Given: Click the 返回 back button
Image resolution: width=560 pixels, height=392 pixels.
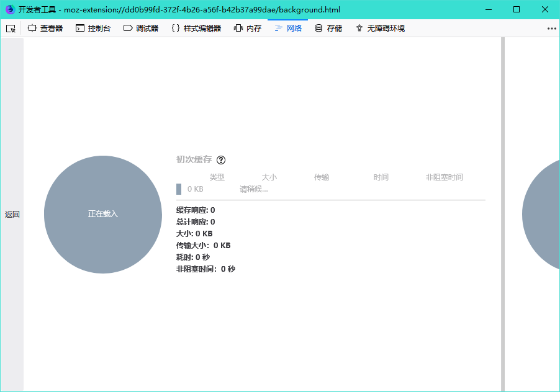Looking at the screenshot, I should pyautogui.click(x=12, y=215).
